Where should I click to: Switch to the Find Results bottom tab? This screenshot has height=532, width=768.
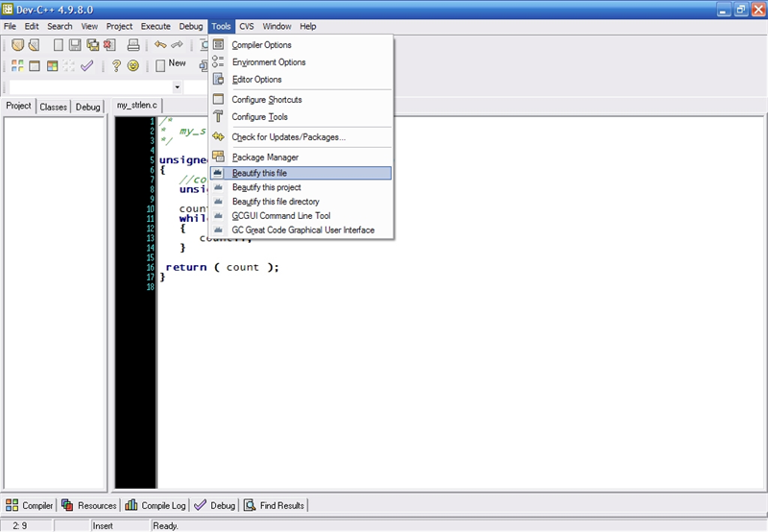pyautogui.click(x=275, y=505)
